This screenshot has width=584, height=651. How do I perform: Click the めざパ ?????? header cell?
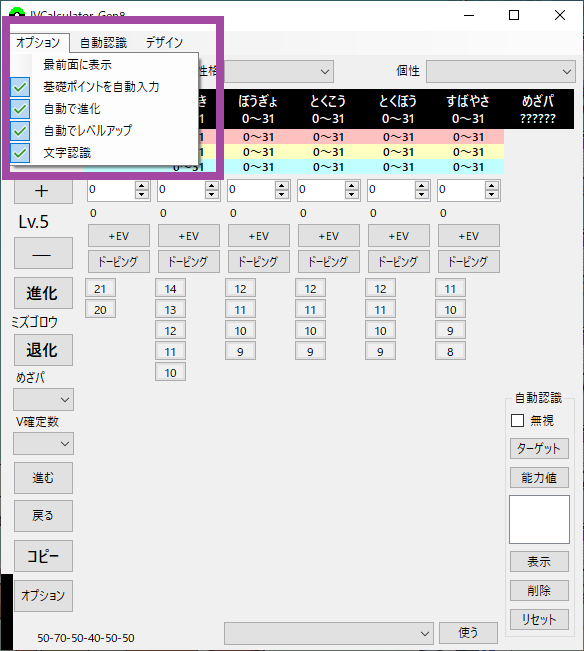[538, 109]
